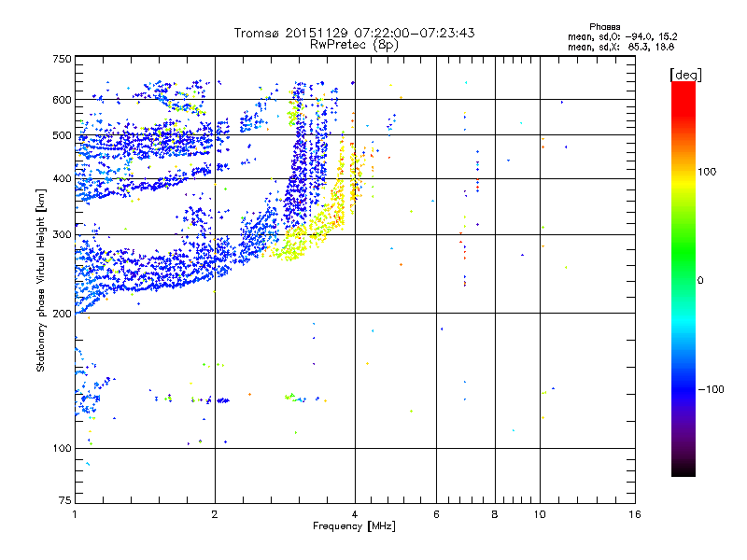Image resolution: width=747 pixels, height=560 pixels.
Task: Click the "[deg]" colorbar unit label
Action: pos(685,75)
